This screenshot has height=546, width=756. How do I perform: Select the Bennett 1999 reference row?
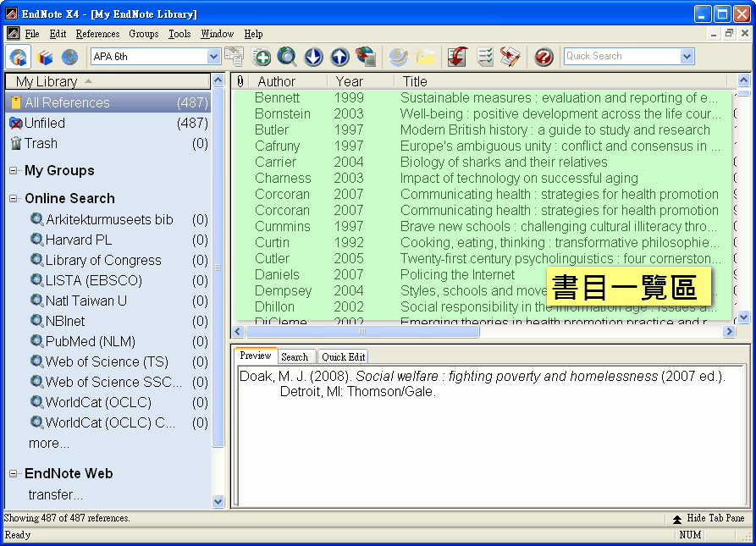[483, 98]
